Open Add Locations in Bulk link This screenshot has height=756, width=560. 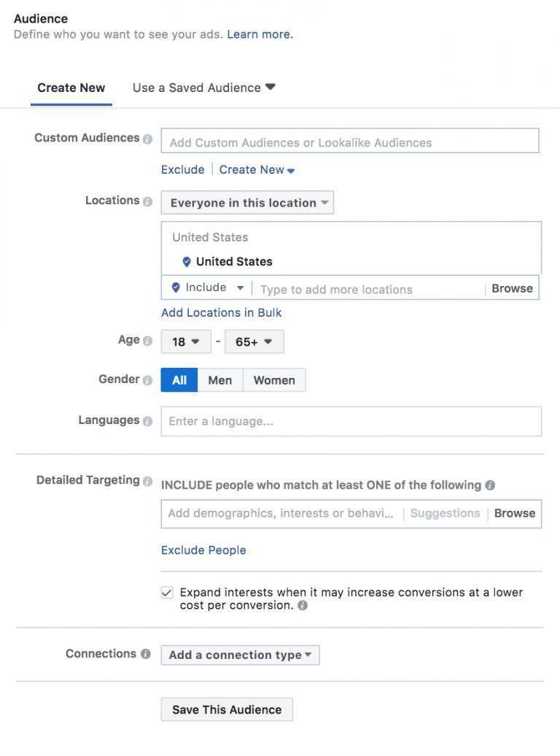point(221,312)
